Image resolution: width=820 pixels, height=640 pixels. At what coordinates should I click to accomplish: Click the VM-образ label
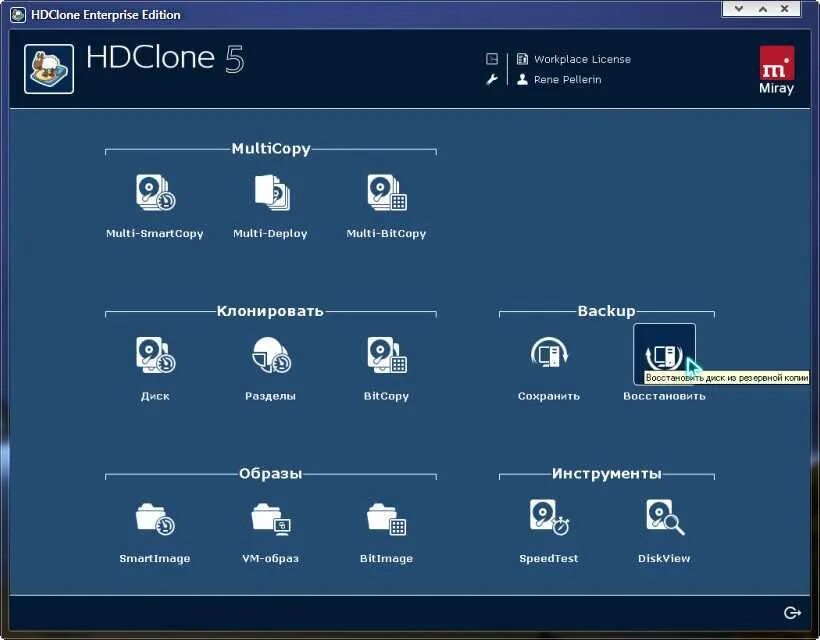pyautogui.click(x=270, y=558)
